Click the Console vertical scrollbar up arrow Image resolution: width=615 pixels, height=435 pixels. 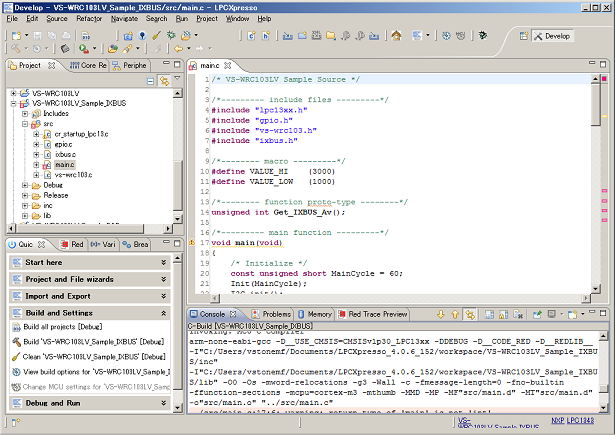click(x=603, y=336)
